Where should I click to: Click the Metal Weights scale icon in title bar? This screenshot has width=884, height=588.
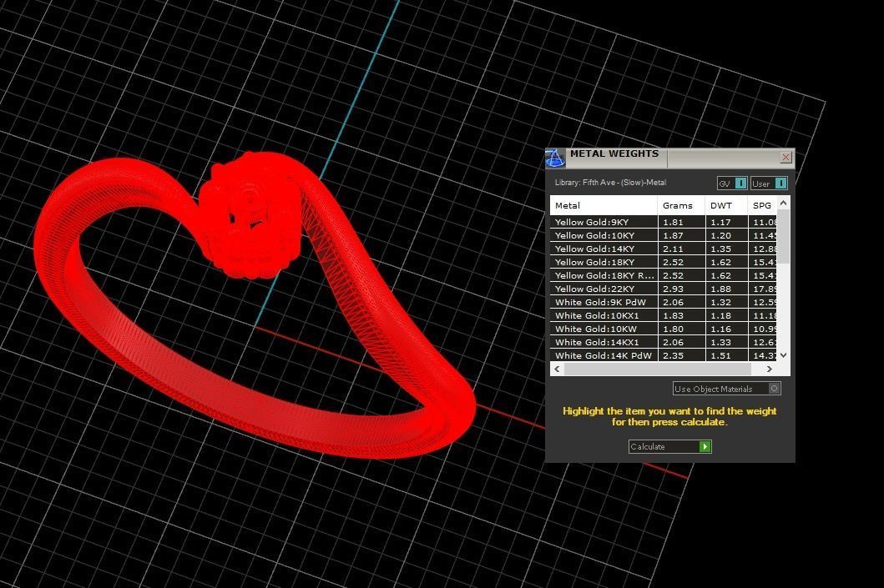(x=555, y=158)
